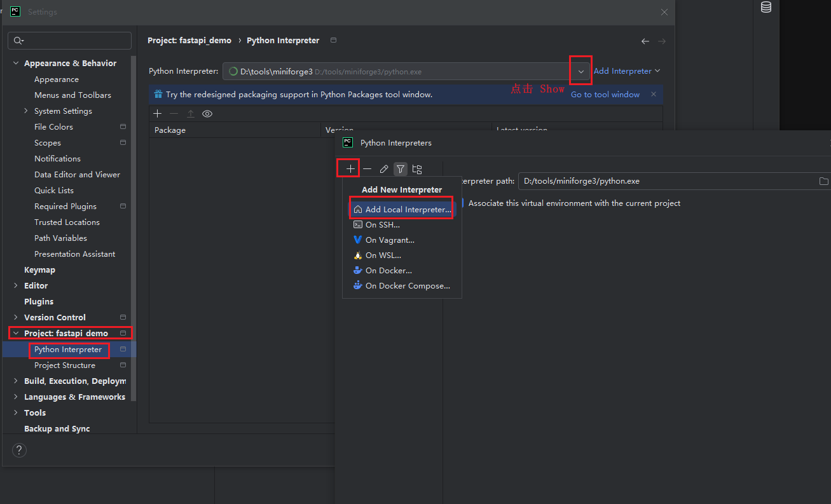Screen dimensions: 831x504
Task: Expand the Editor settings tree node
Action: point(16,286)
